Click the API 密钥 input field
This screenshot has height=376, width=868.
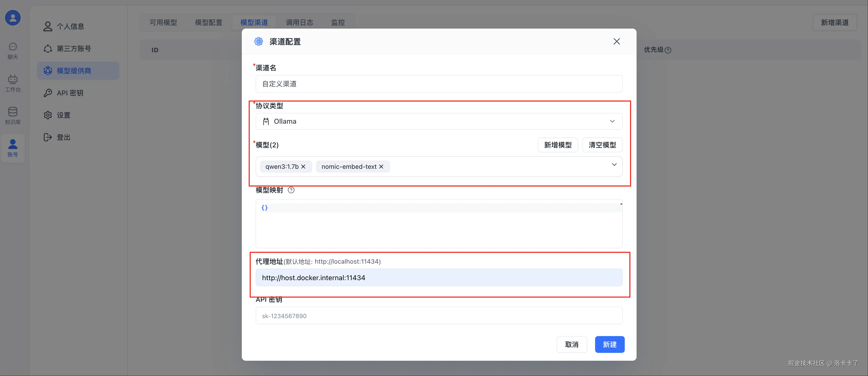tap(438, 316)
